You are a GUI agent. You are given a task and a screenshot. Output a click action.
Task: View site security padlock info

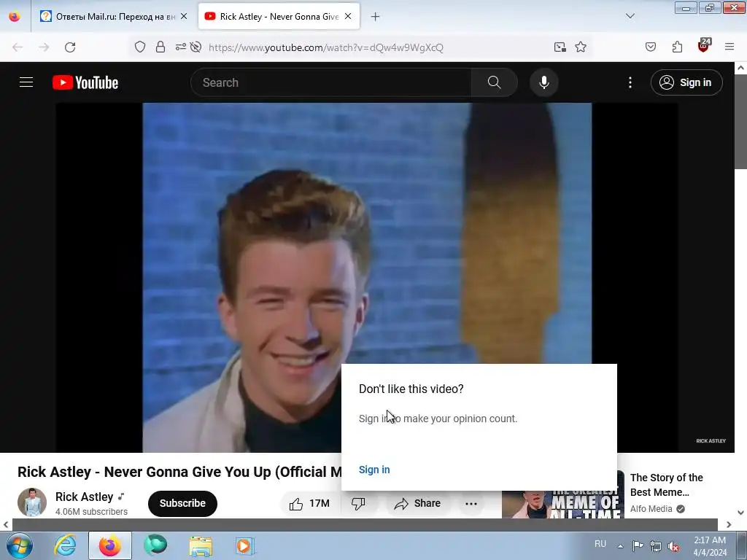point(160,47)
